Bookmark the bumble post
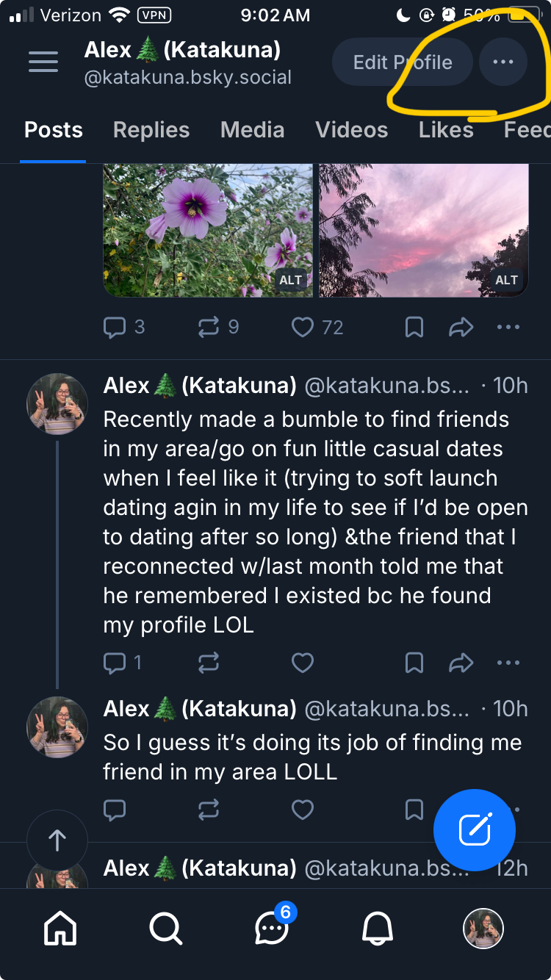Image resolution: width=551 pixels, height=980 pixels. click(x=414, y=663)
